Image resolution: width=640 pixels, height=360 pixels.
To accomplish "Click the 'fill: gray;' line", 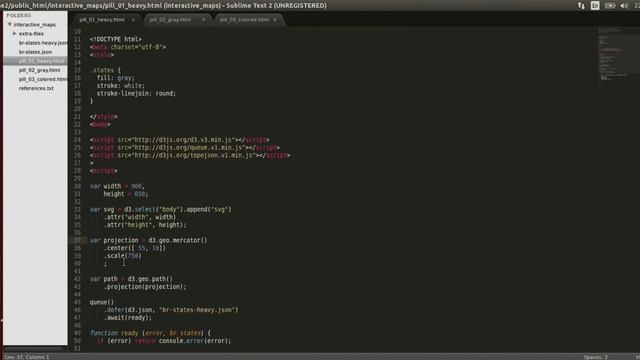I will click(116, 78).
